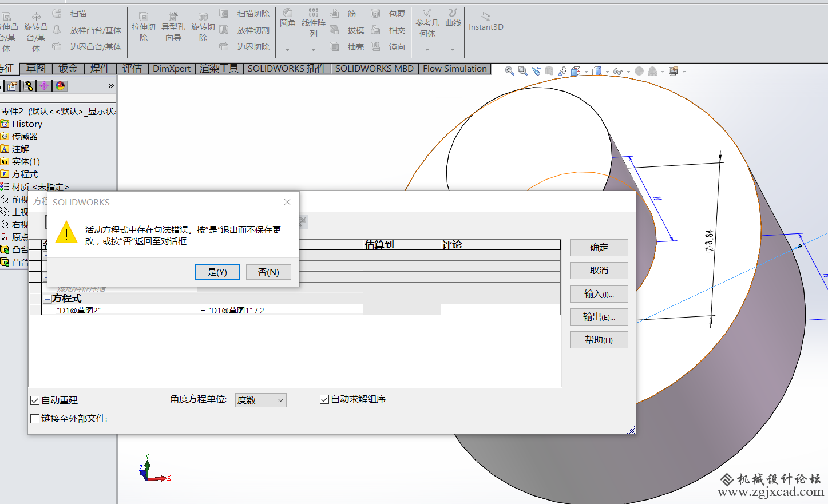Select the 筋 rib tool
Screen dimensions: 828x504
(343, 14)
